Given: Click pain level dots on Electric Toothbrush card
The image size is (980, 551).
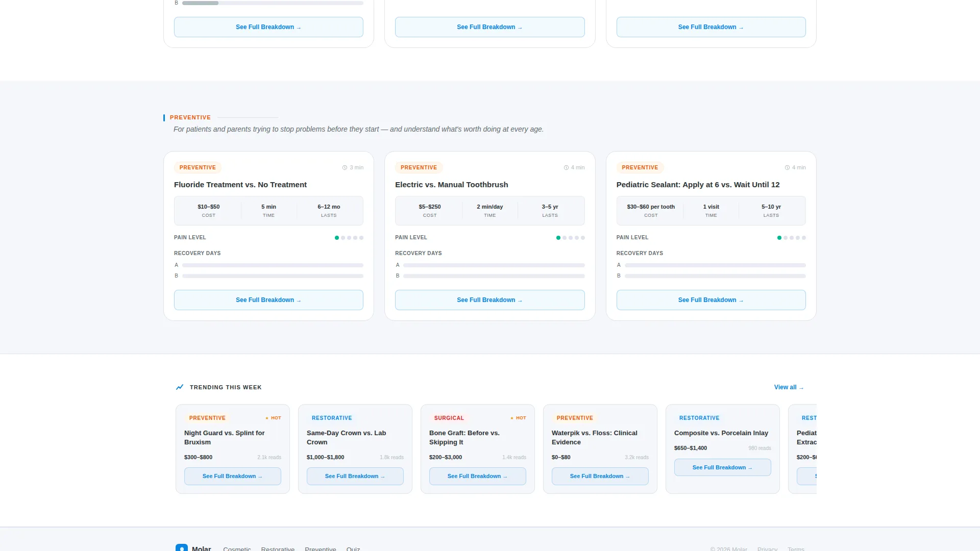Looking at the screenshot, I should (x=570, y=238).
